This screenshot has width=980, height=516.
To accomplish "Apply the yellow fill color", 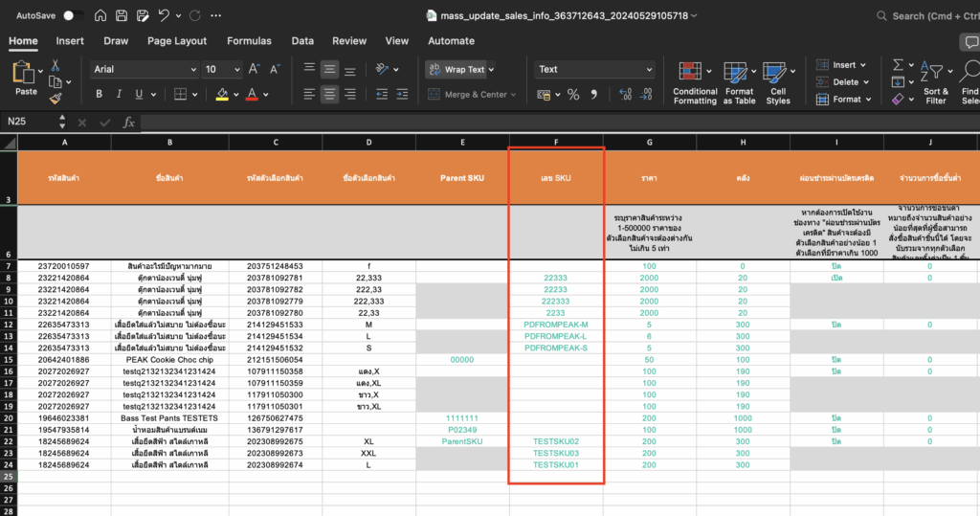I will click(222, 94).
